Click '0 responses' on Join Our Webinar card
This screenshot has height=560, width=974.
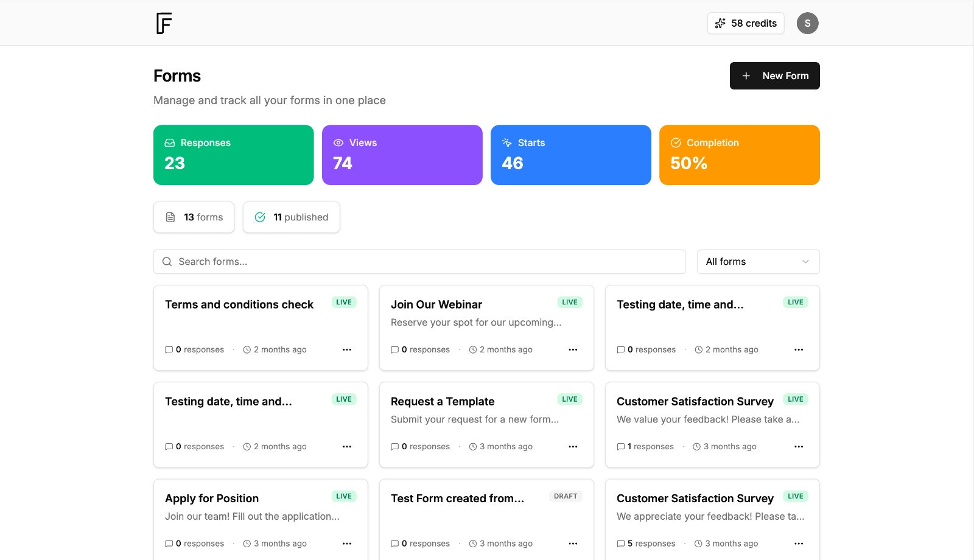[x=421, y=349]
